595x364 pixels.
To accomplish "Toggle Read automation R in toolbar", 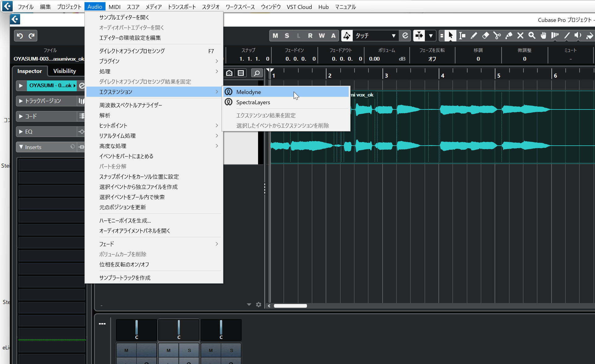I will tap(310, 36).
